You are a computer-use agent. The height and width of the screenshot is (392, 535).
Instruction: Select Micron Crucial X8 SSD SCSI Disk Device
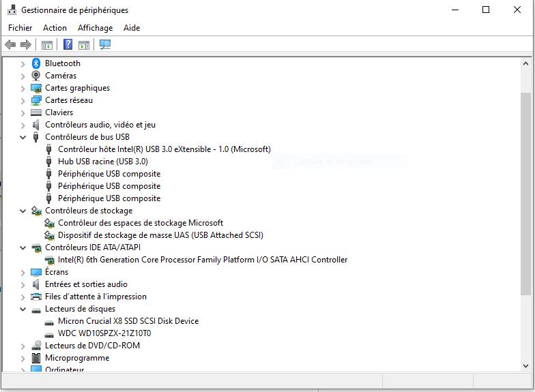point(128,321)
